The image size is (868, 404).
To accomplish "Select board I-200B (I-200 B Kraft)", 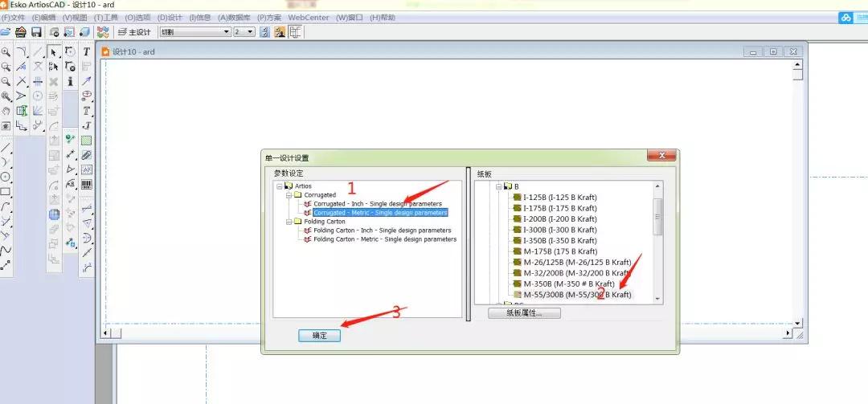I will pos(560,219).
